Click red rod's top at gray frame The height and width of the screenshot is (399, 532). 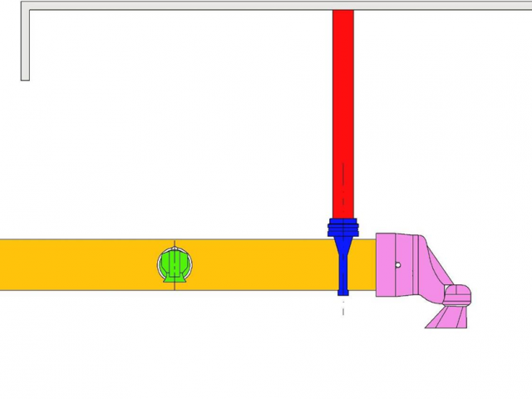tap(342, 14)
